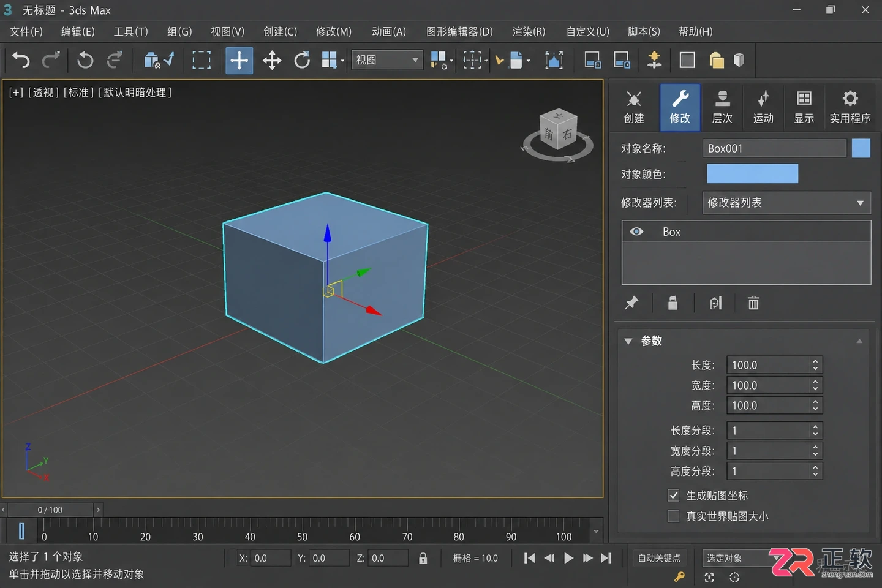The width and height of the screenshot is (882, 588).
Task: Click the undo arrow in the toolbar
Action: [21, 60]
